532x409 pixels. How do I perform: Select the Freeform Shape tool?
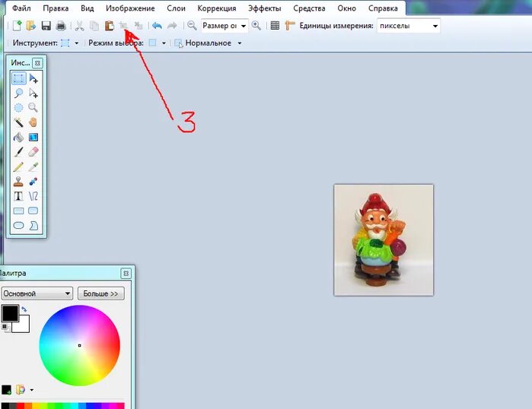pos(33,225)
